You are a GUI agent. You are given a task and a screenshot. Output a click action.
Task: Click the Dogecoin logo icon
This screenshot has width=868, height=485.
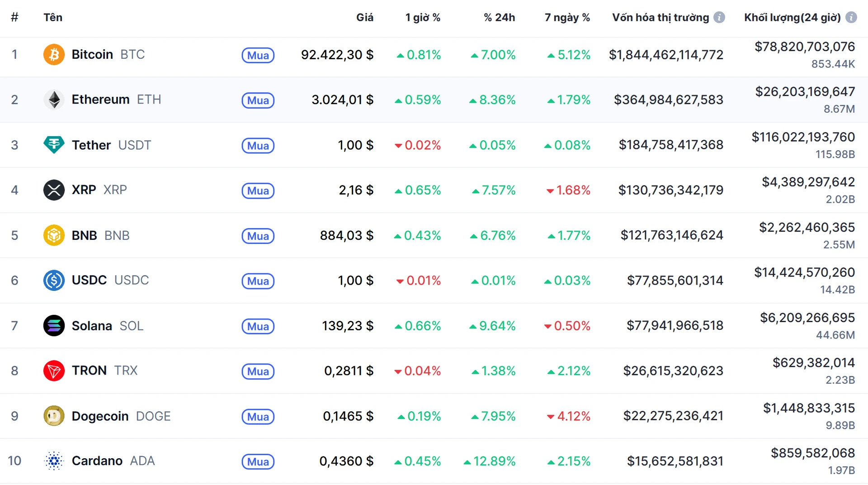[x=54, y=416]
